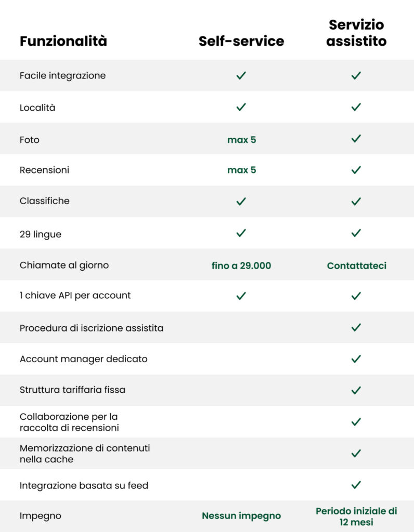Click Servizio assistito checkmark for Account manager dedicato
Image resolution: width=414 pixels, height=532 pixels.
[x=356, y=358]
